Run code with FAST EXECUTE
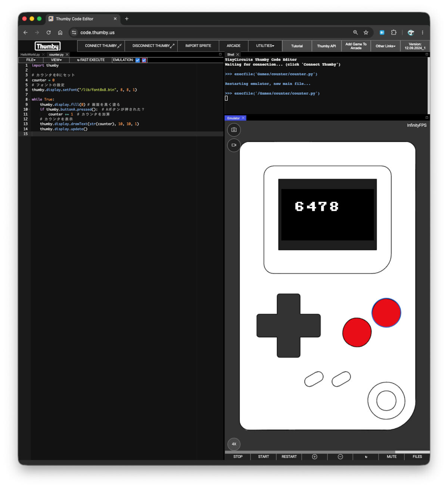The image size is (448, 489). click(x=91, y=60)
